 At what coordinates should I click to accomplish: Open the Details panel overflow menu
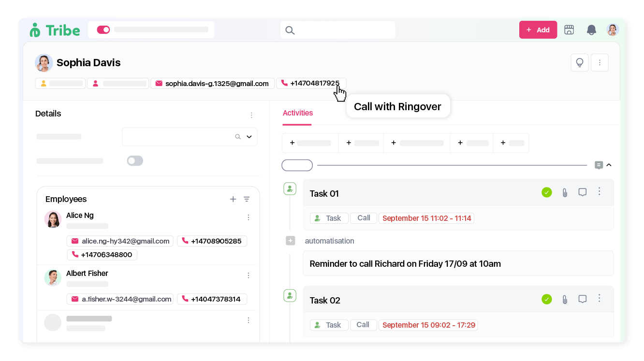coord(251,115)
